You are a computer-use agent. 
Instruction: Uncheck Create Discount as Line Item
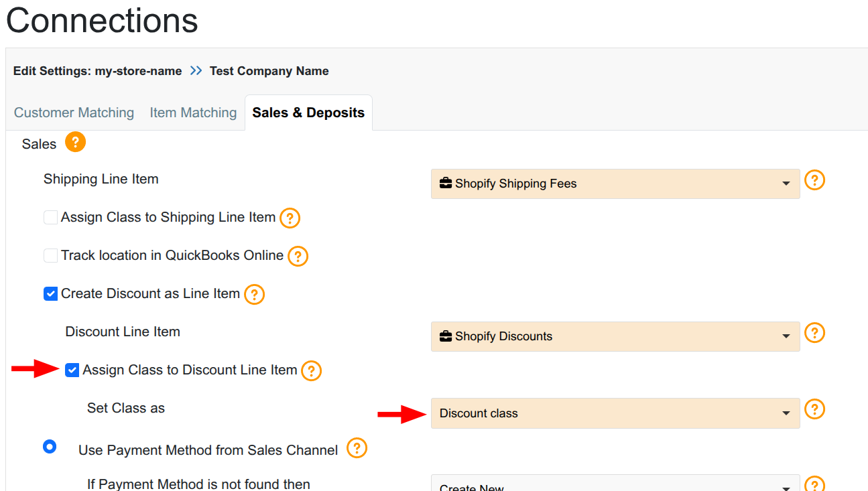pos(50,294)
